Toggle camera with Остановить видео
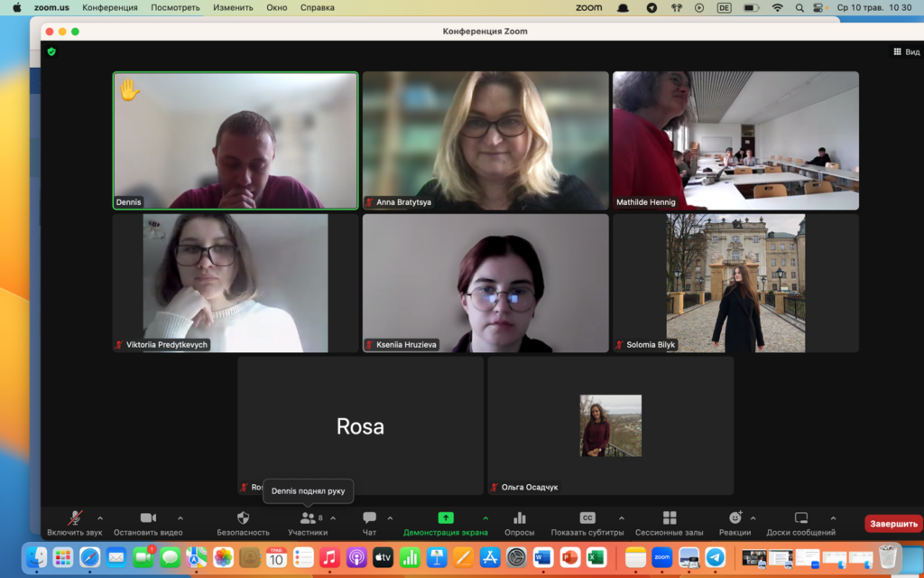Viewport: 924px width, 578px height. [x=148, y=518]
